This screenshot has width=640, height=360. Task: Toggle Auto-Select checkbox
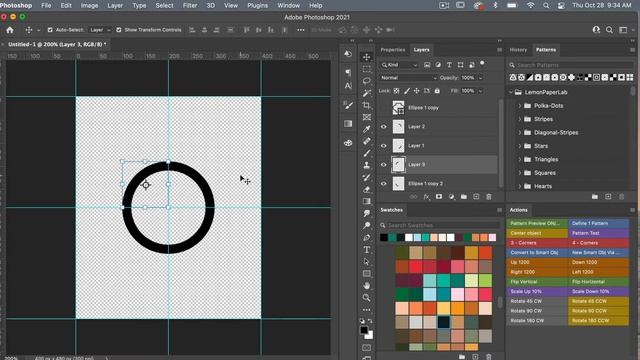pos(50,30)
